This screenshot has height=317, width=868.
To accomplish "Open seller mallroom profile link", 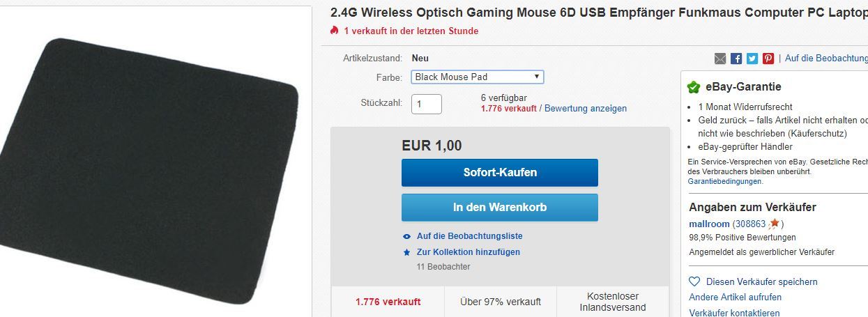I will 709,224.
